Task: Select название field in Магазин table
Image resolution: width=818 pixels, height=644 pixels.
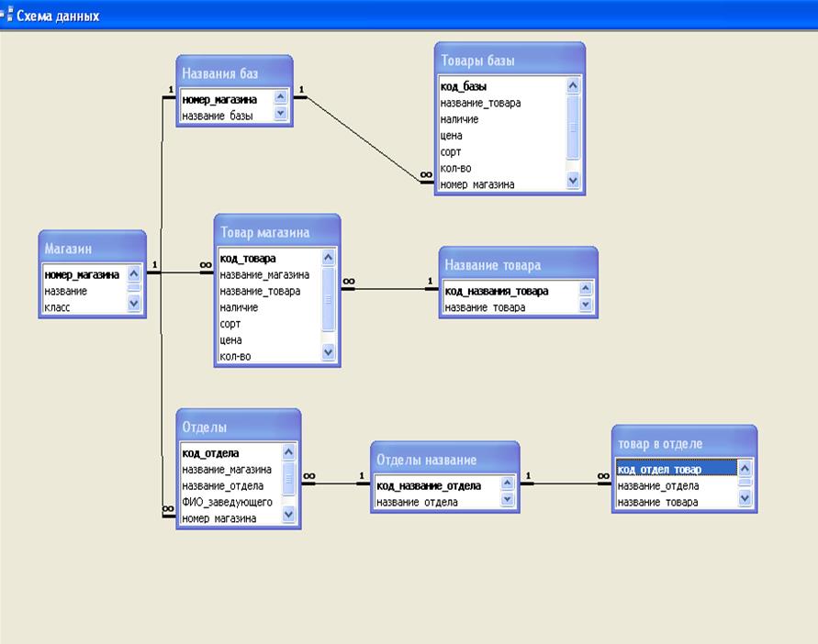Action: point(85,291)
